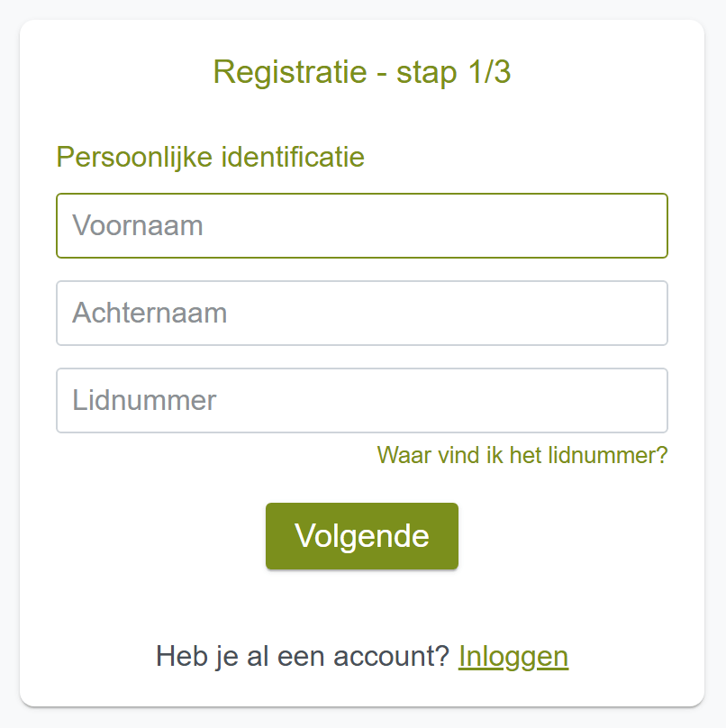Focus the first name text box
Image resolution: width=726 pixels, height=728 pixels.
[362, 225]
